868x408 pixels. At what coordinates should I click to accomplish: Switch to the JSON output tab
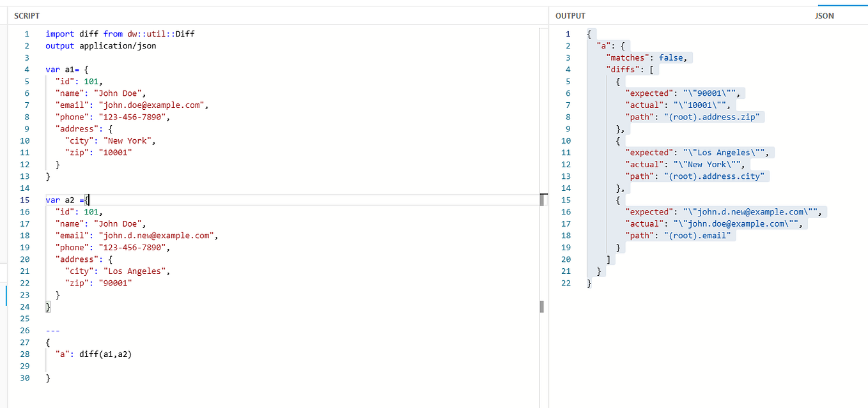pyautogui.click(x=824, y=15)
